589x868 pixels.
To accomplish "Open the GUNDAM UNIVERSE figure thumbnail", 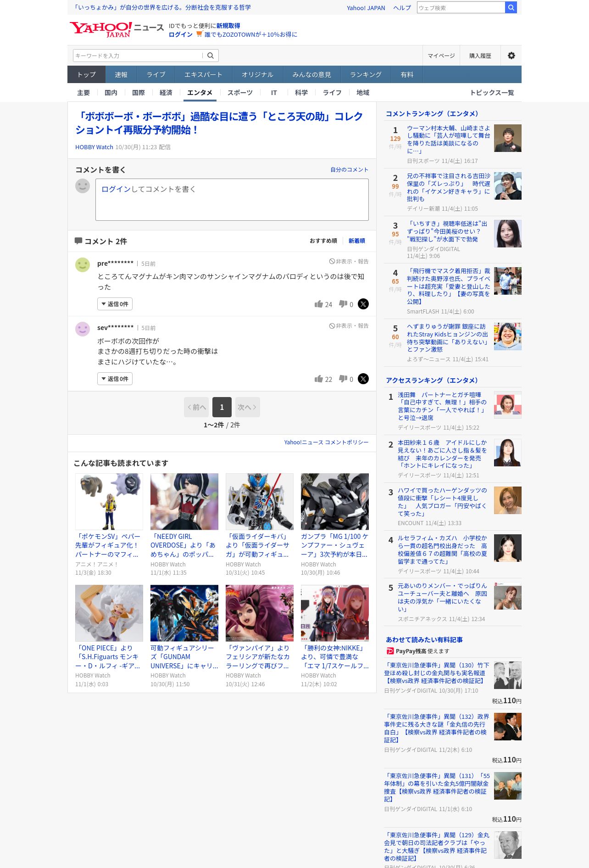I will coord(184,613).
